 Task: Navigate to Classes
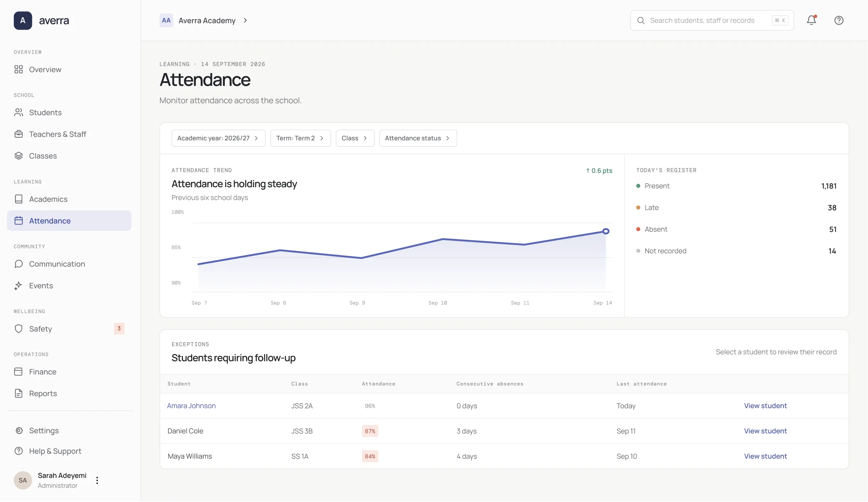click(69, 156)
